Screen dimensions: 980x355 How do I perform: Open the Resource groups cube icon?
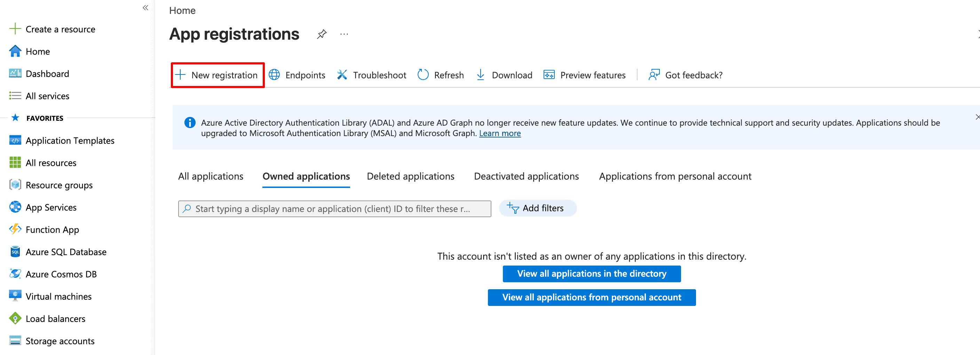(15, 184)
